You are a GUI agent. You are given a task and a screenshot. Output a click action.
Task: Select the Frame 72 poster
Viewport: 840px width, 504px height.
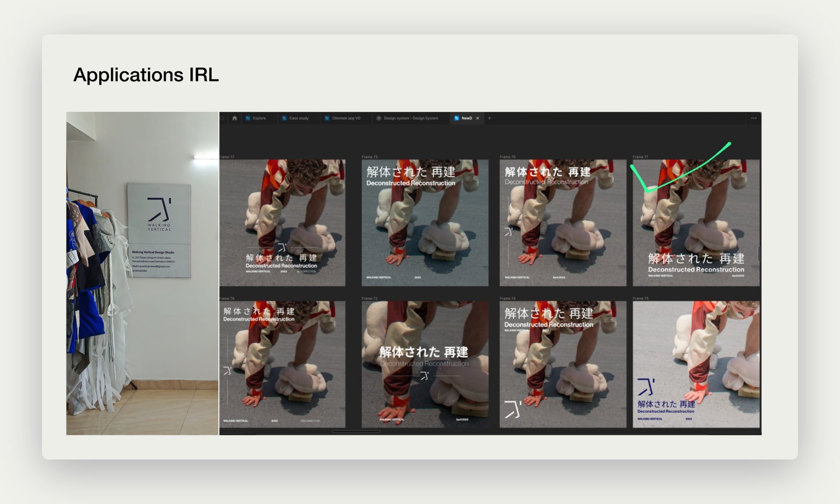coord(425,364)
